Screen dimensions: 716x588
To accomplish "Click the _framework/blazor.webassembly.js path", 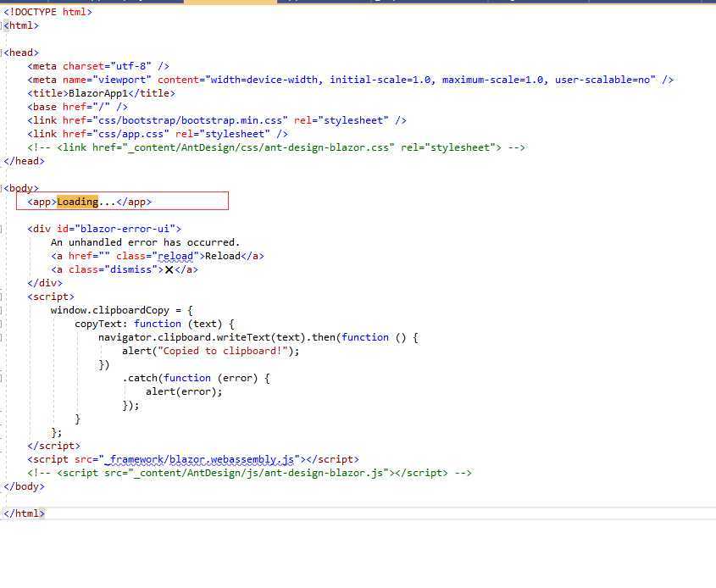I will click(x=199, y=459).
